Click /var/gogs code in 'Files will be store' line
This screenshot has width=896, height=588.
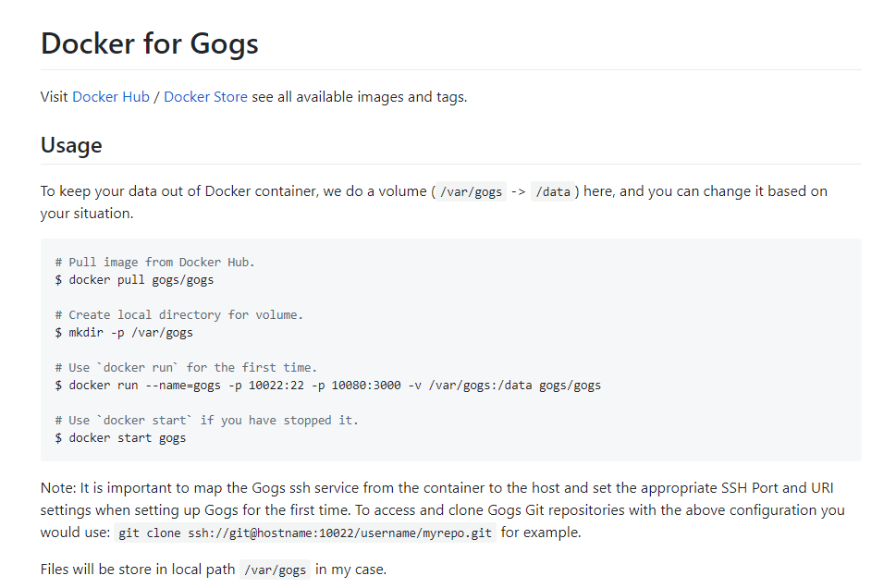coord(275,570)
